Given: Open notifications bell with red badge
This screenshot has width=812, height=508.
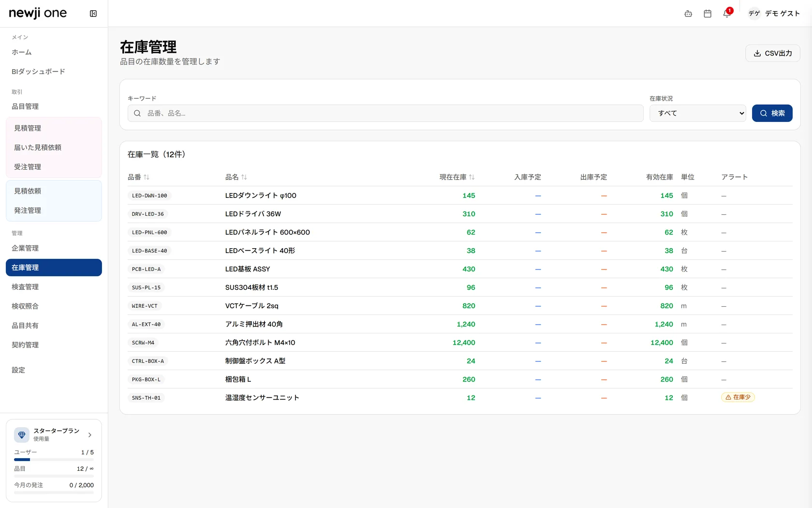Looking at the screenshot, I should pos(727,14).
